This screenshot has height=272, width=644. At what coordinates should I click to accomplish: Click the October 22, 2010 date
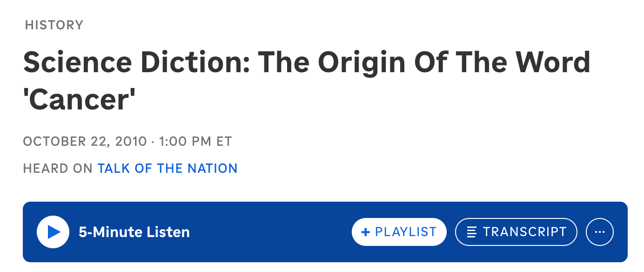(85, 141)
